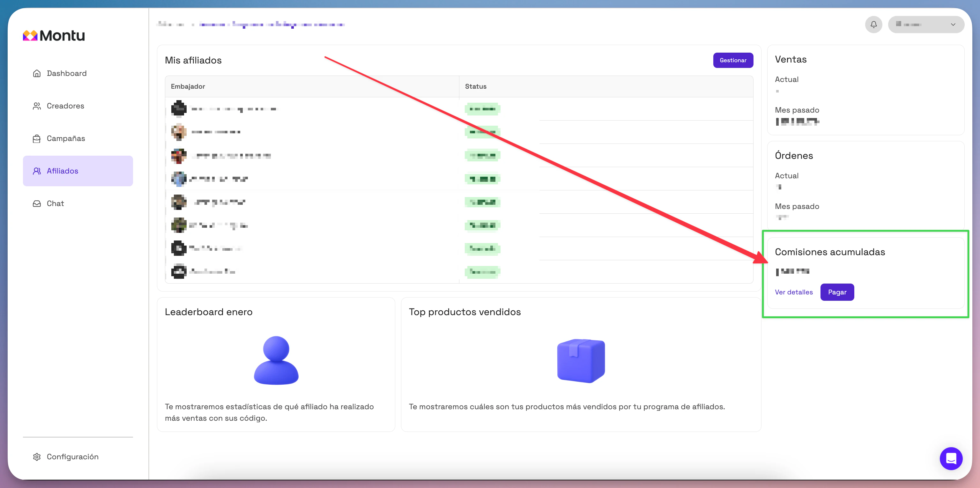This screenshot has height=488, width=980.
Task: Click the Creadores people icon
Action: [x=37, y=106]
